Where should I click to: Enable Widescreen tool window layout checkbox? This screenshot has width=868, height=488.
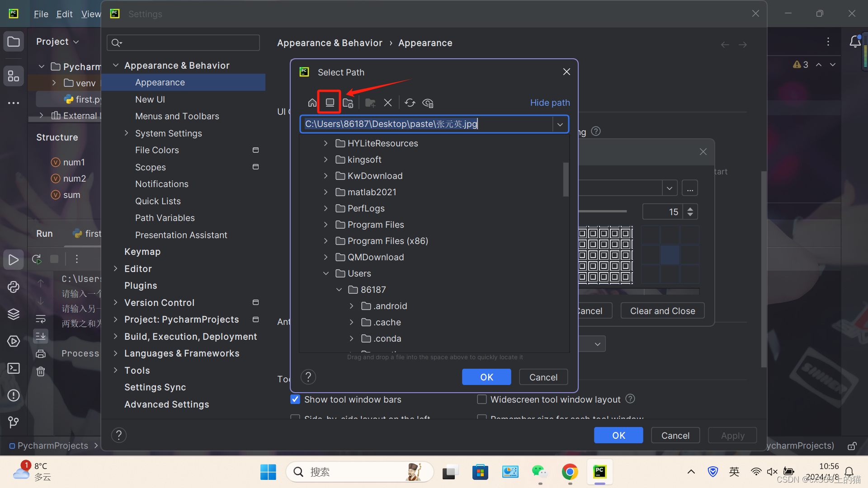coord(482,399)
